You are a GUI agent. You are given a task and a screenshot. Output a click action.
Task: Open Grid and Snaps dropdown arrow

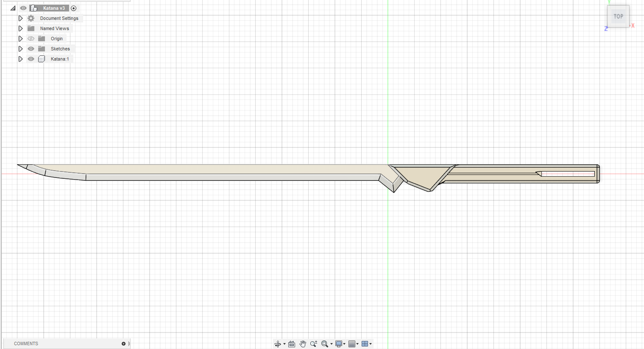357,344
